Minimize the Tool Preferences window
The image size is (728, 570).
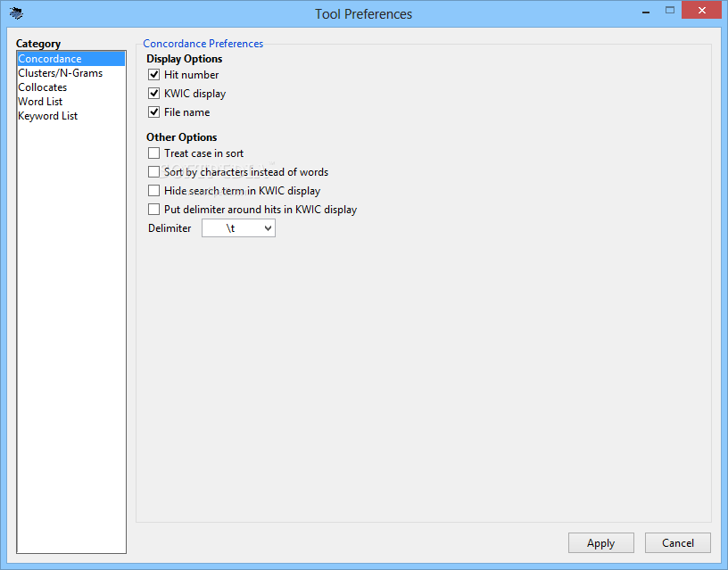[x=645, y=11]
